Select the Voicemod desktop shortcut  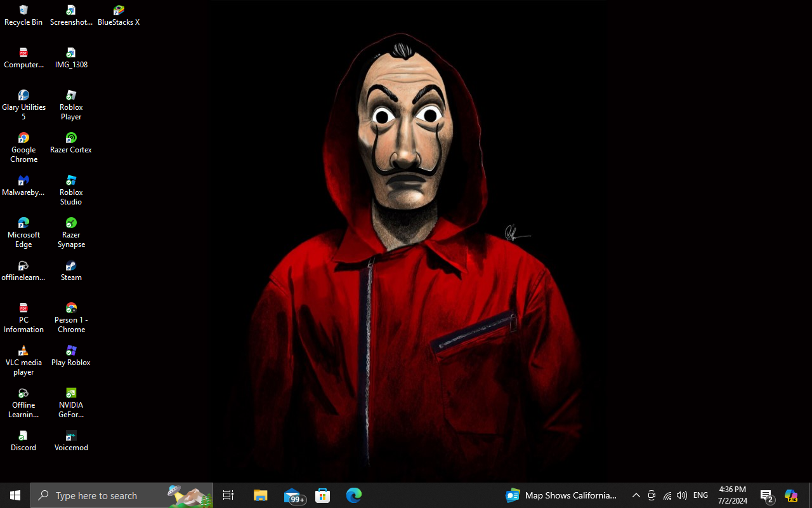pyautogui.click(x=71, y=441)
